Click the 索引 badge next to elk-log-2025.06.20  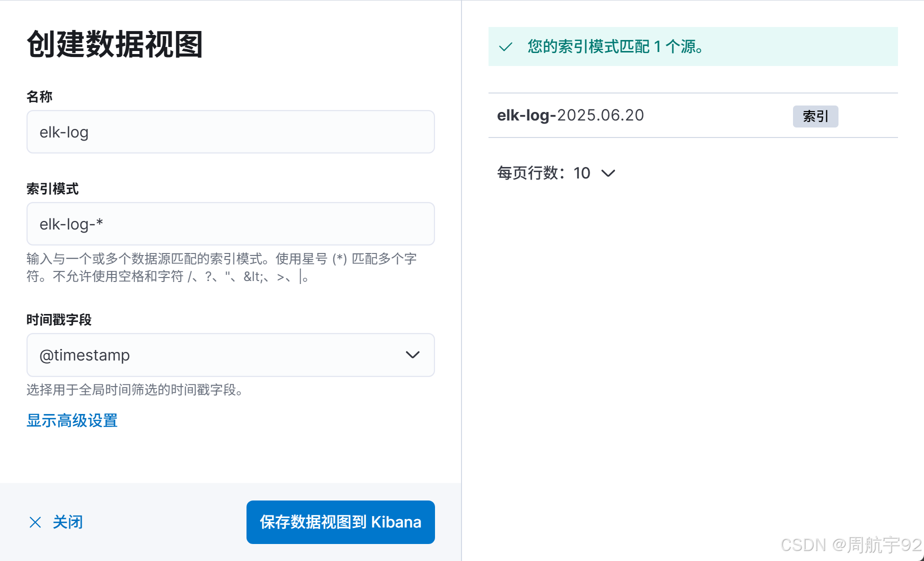click(x=815, y=116)
